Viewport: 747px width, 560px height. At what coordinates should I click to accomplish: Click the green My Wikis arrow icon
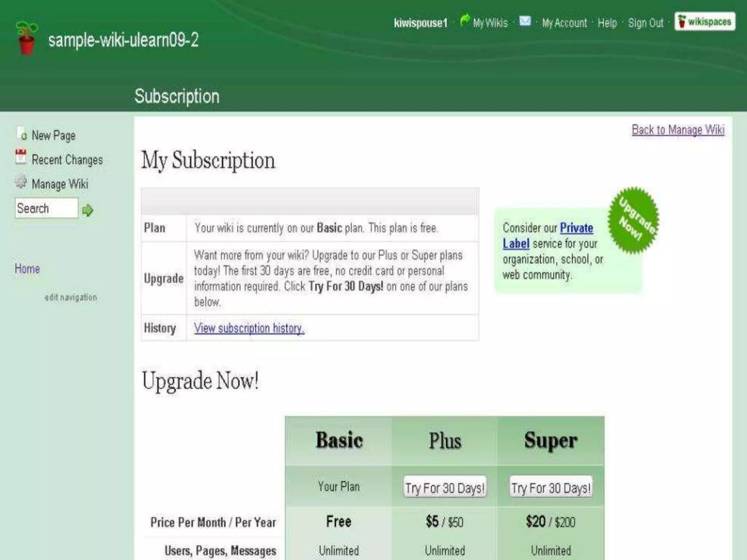[464, 20]
